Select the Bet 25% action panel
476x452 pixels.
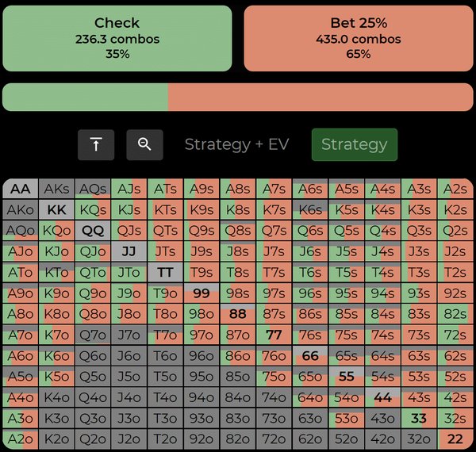tap(359, 39)
